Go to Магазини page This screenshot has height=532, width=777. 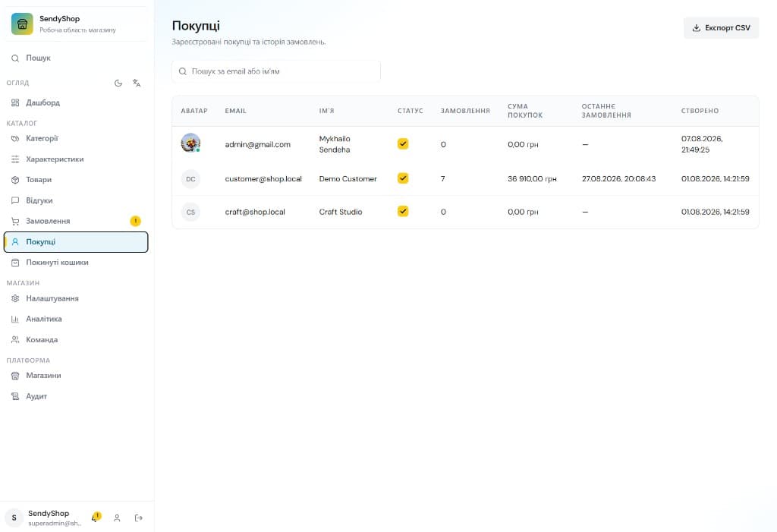click(x=76, y=376)
